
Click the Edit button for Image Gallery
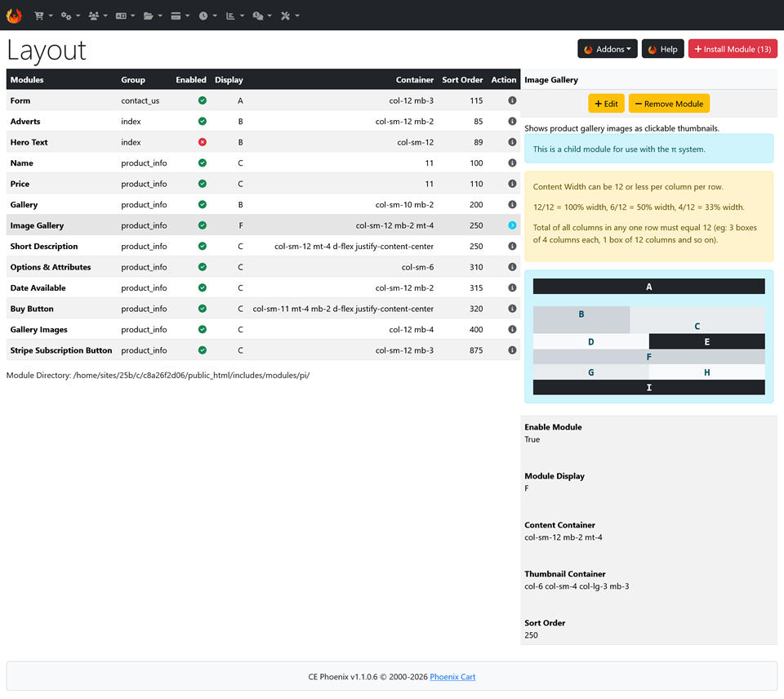[606, 104]
